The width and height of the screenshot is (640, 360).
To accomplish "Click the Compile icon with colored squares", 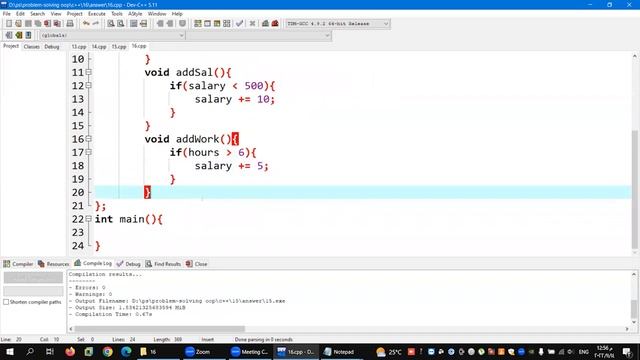I will coord(198,24).
